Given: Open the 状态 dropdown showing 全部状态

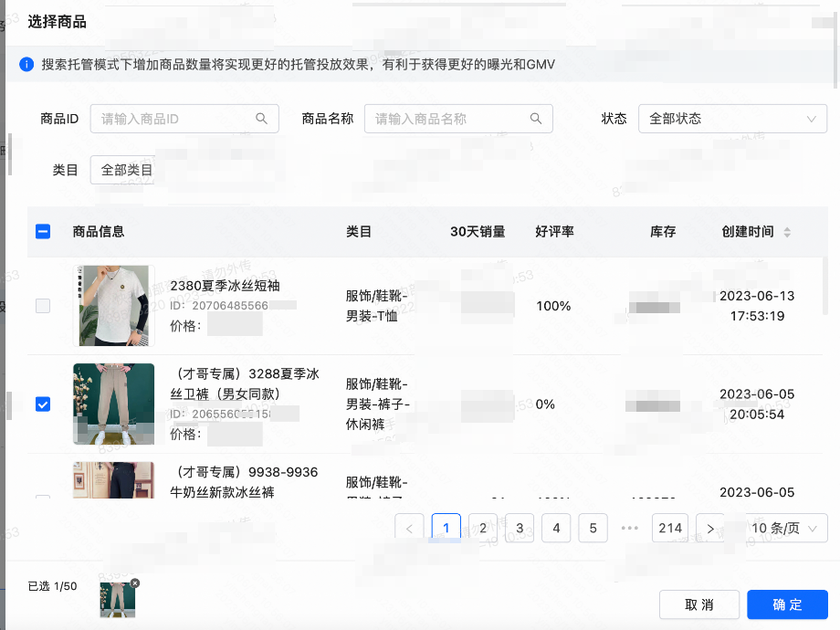Looking at the screenshot, I should click(732, 119).
